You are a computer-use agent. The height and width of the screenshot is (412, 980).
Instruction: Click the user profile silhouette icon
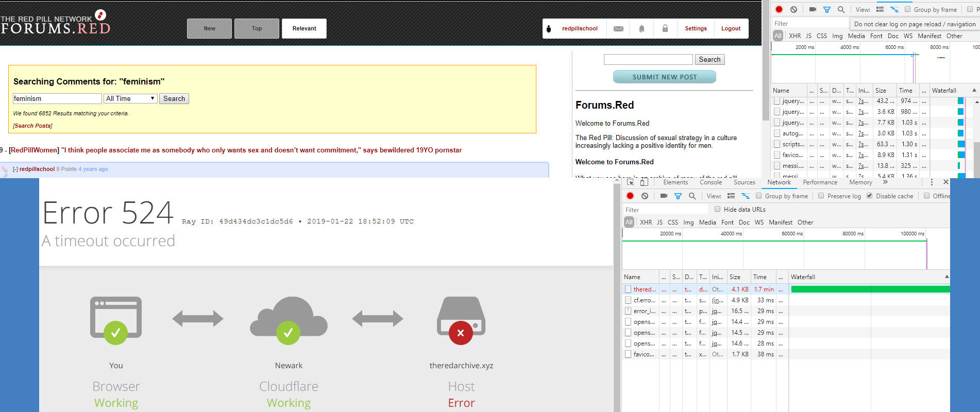coord(549,29)
